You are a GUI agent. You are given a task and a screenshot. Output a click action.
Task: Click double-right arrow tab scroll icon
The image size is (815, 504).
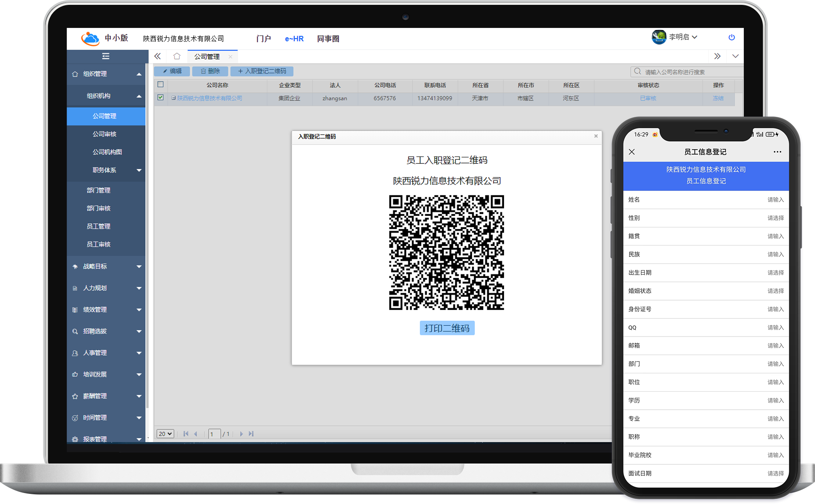pos(717,56)
